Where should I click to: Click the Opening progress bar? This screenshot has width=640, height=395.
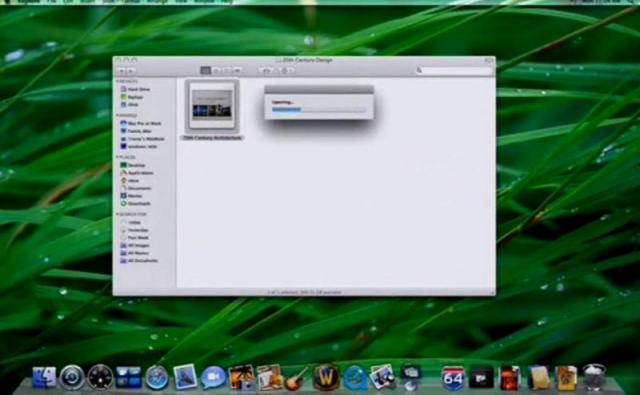[x=319, y=109]
